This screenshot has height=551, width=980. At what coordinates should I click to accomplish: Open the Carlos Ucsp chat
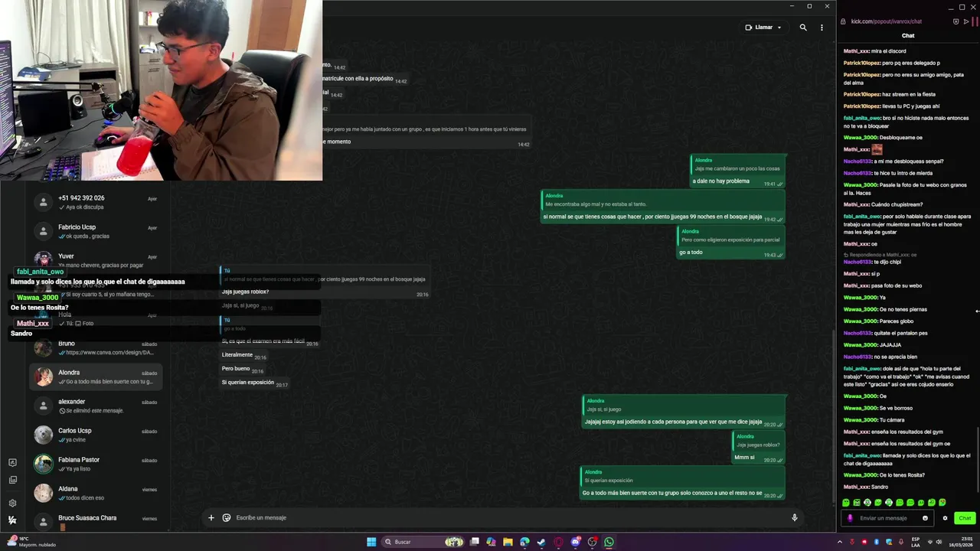pos(96,435)
